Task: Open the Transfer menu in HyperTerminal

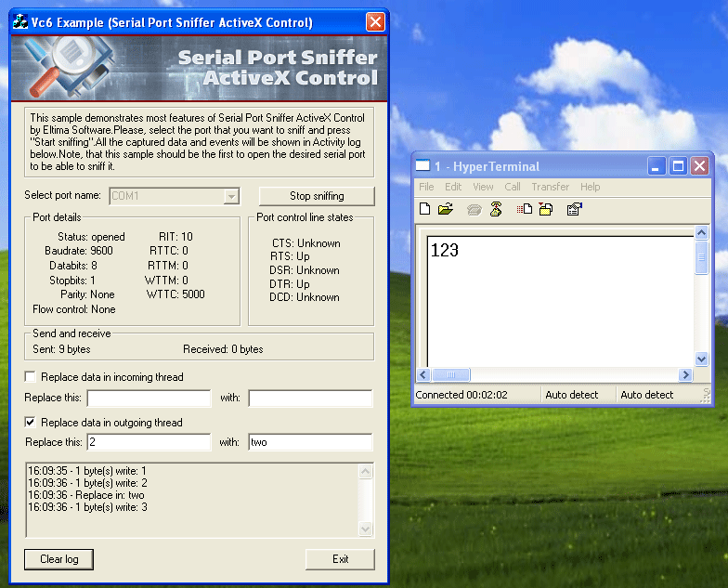Action: [x=550, y=187]
